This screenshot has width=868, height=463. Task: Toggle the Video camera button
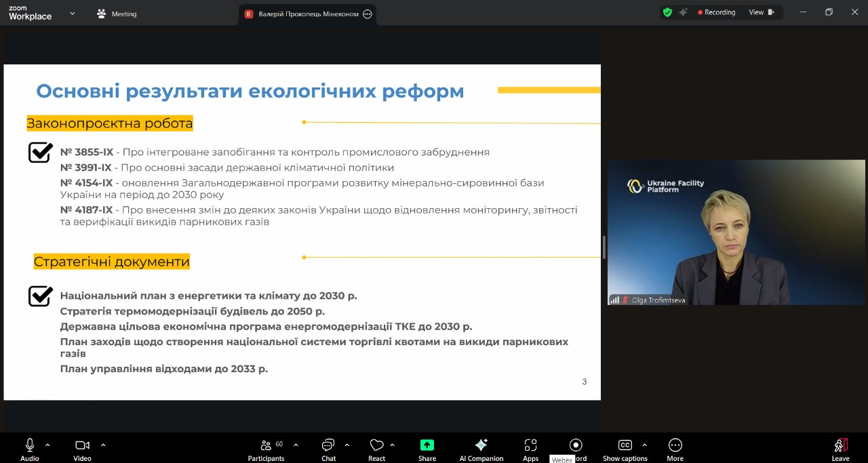82,445
